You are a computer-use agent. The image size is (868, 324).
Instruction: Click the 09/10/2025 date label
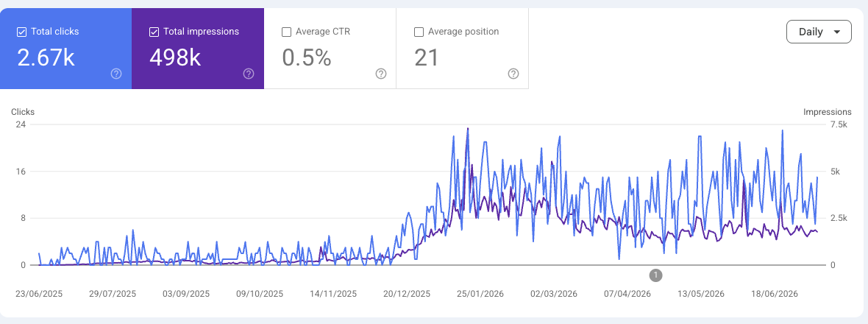(260, 294)
